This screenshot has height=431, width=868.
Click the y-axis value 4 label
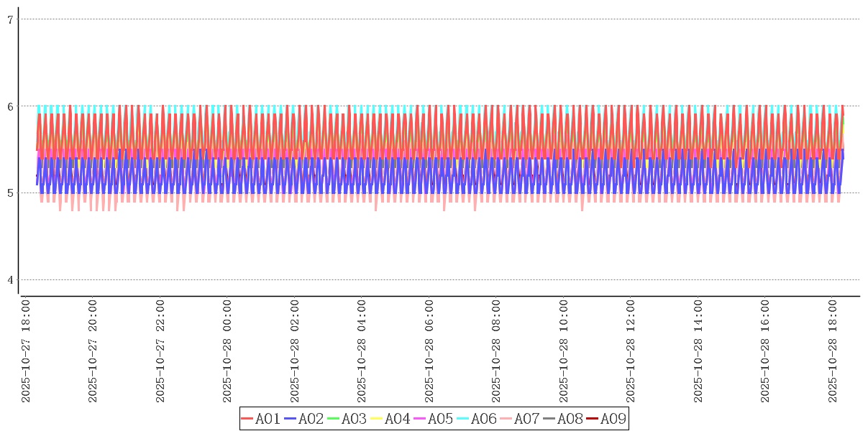(x=10, y=280)
